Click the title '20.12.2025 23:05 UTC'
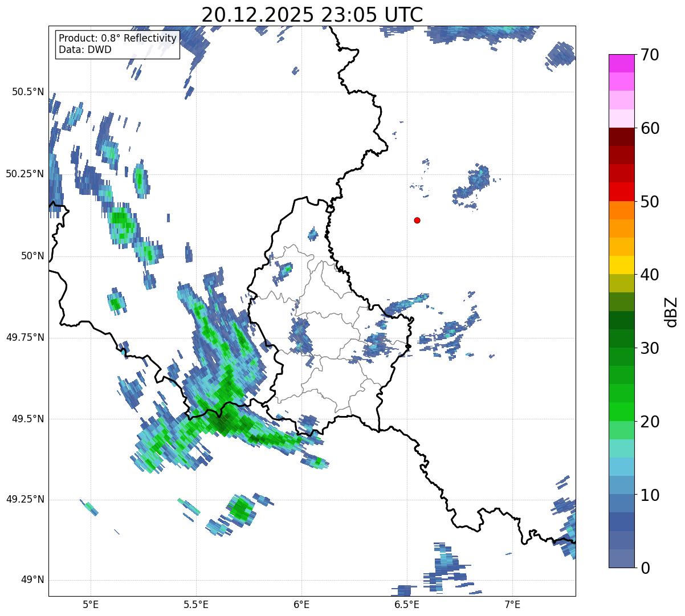The width and height of the screenshot is (685, 616). [312, 14]
